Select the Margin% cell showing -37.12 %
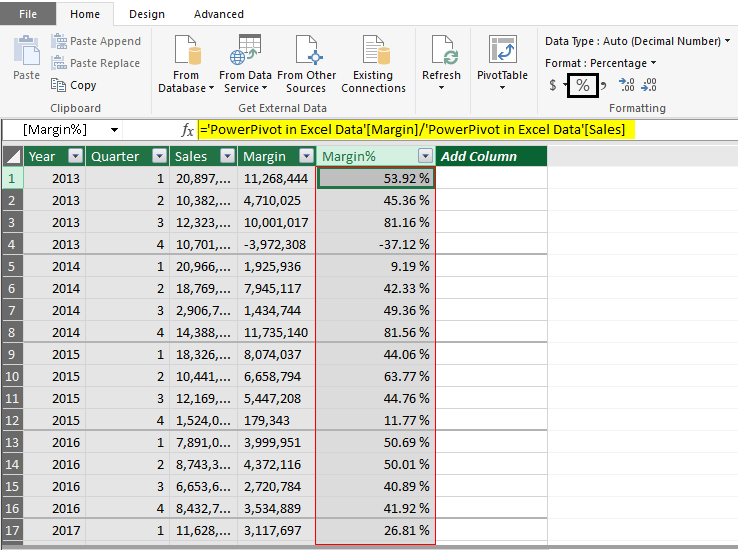 click(376, 245)
